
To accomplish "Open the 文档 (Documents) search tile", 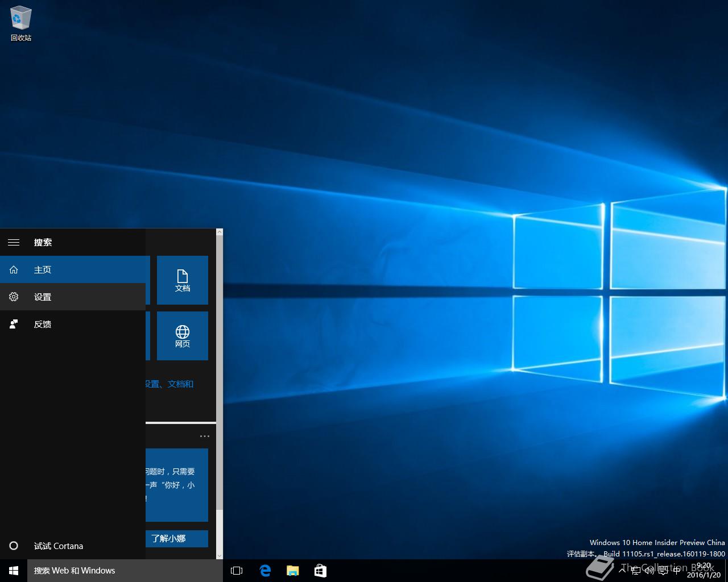I will (182, 280).
